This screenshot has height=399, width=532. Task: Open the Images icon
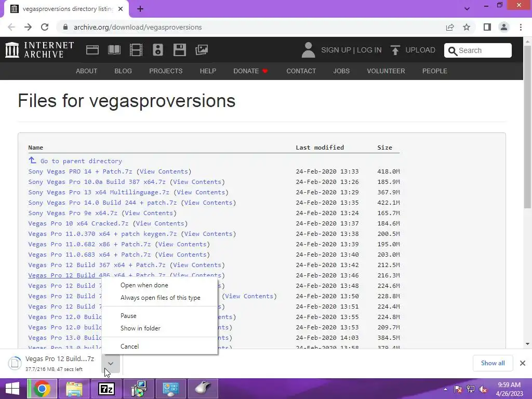(x=202, y=50)
